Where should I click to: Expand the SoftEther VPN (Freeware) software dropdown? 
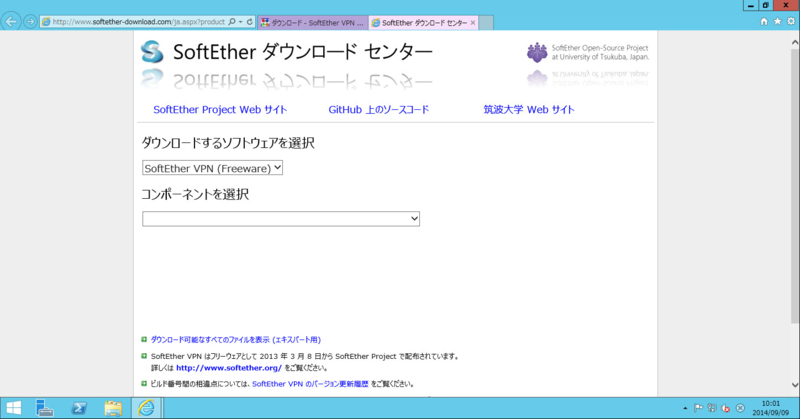(212, 168)
